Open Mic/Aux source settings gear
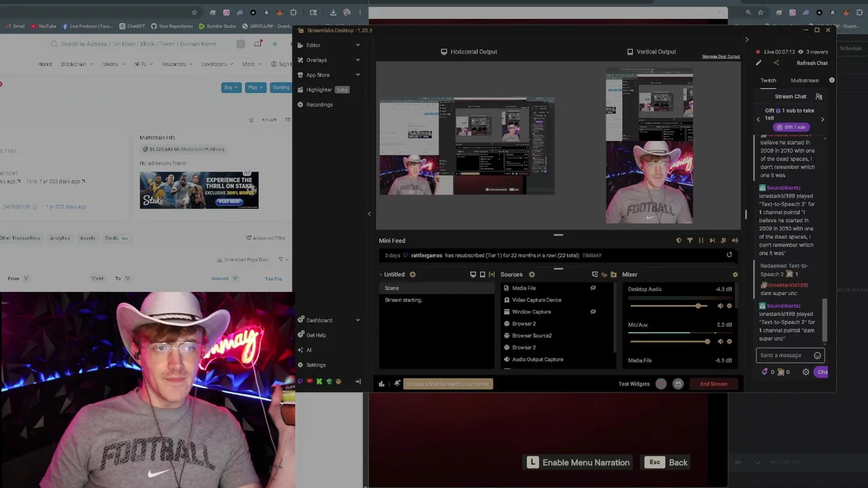Screen dimensions: 868x488 [x=730, y=342]
